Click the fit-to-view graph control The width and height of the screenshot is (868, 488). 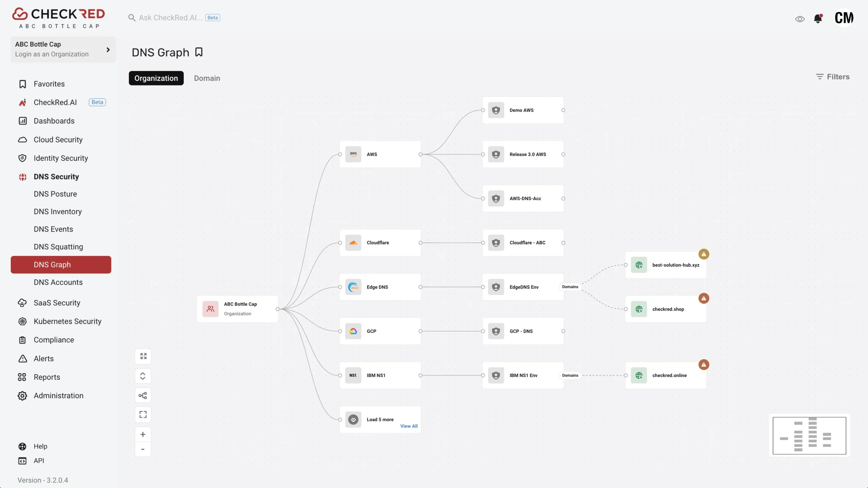pos(143,356)
